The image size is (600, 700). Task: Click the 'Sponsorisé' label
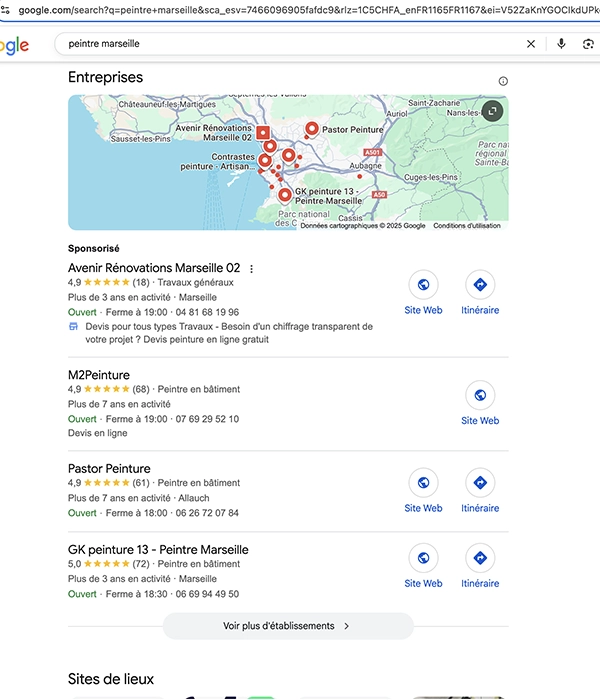tap(93, 249)
